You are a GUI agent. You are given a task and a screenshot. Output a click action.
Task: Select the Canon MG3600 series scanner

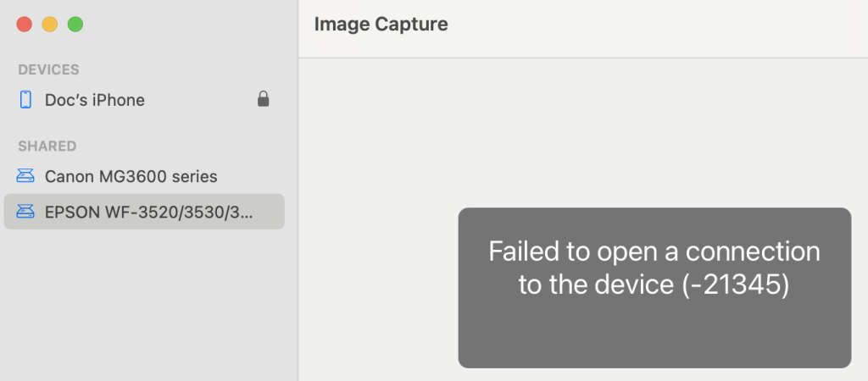[x=131, y=177]
